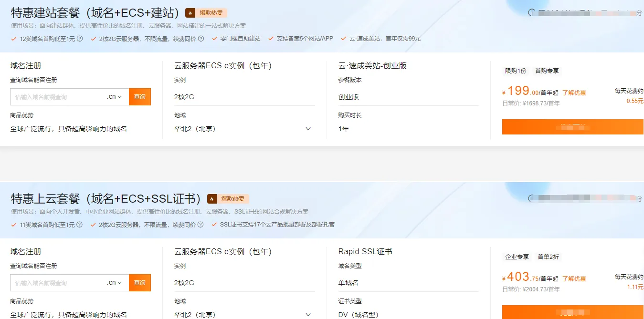Click 0.55元 daily cost value
Image resolution: width=644 pixels, height=319 pixels.
tap(635, 101)
